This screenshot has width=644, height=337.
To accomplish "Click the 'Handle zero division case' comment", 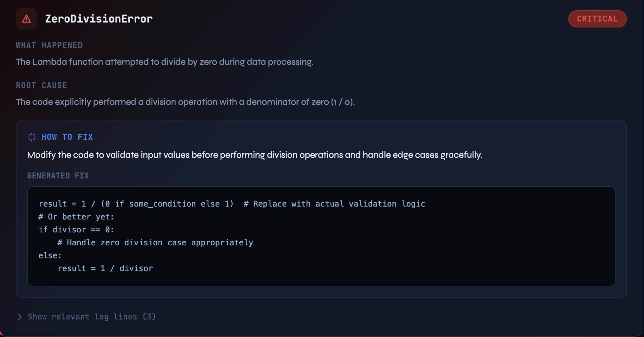I will tap(155, 243).
